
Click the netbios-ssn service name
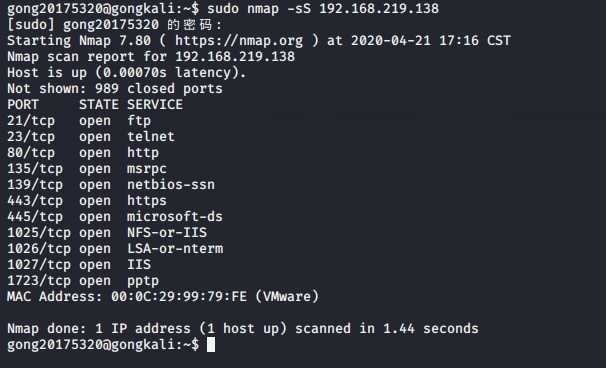(x=171, y=185)
